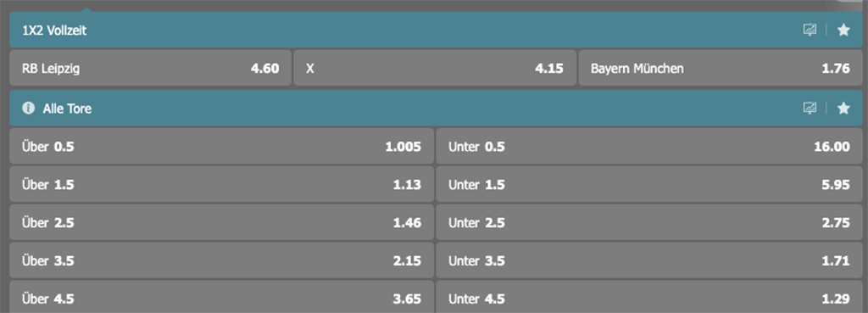Choose Über 2.5 at 1.46
The width and height of the screenshot is (868, 313).
click(x=221, y=223)
